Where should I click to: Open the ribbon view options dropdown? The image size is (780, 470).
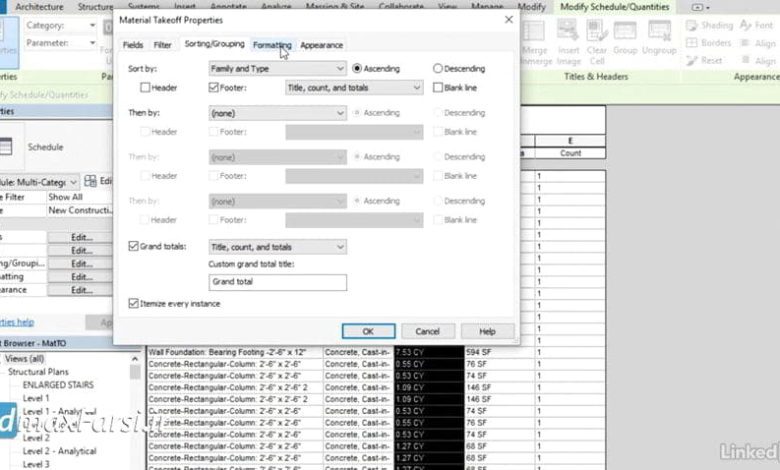[700, 7]
